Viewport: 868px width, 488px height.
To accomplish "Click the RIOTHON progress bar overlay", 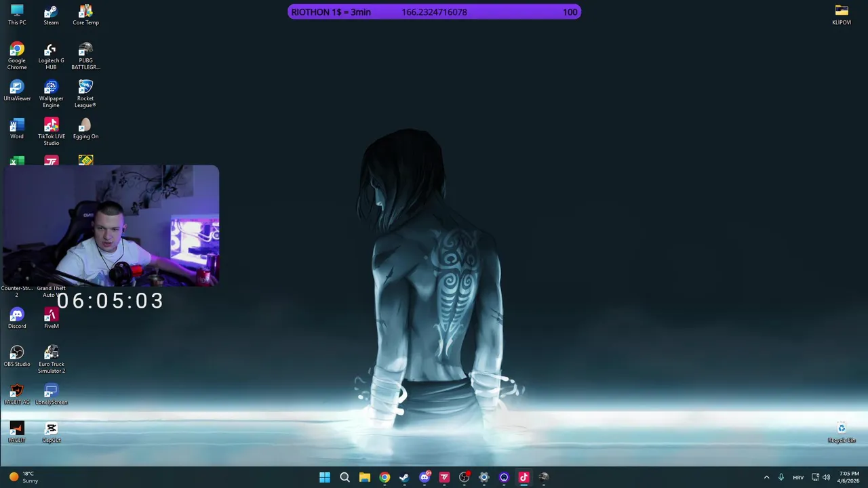I will pyautogui.click(x=434, y=12).
